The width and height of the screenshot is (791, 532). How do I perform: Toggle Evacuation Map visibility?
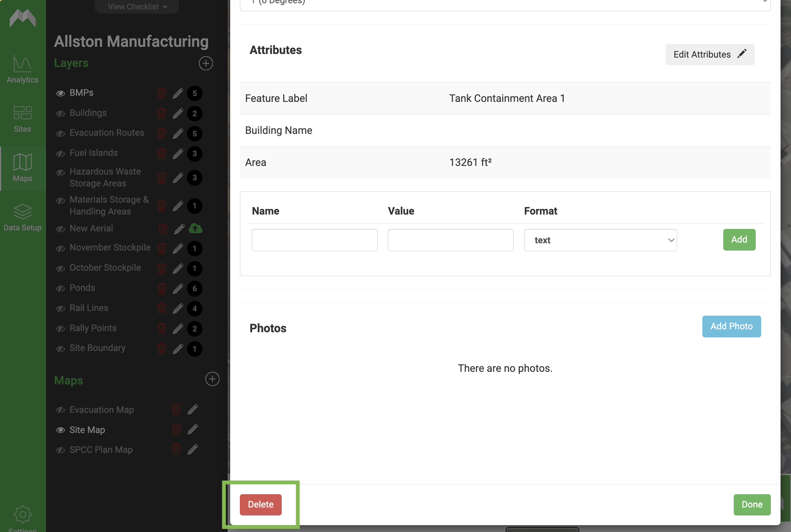click(x=61, y=410)
